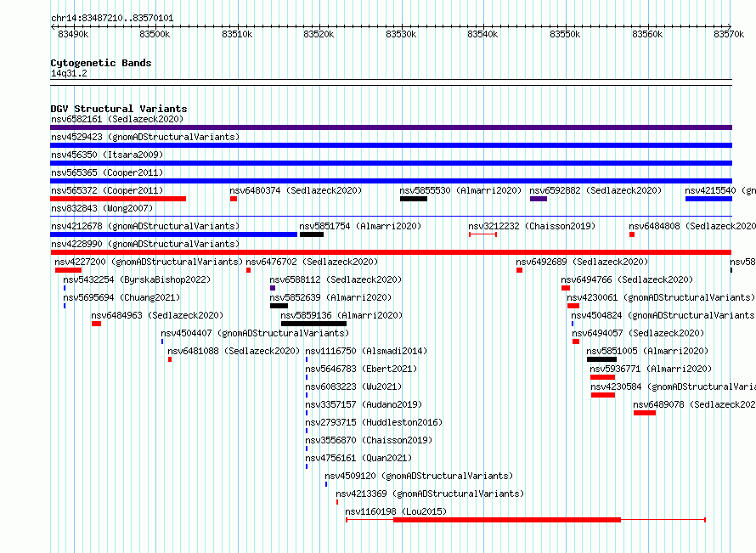Click nsv5432254 (ByrskaBishop2022) label
The image size is (756, 553).
tap(137, 279)
